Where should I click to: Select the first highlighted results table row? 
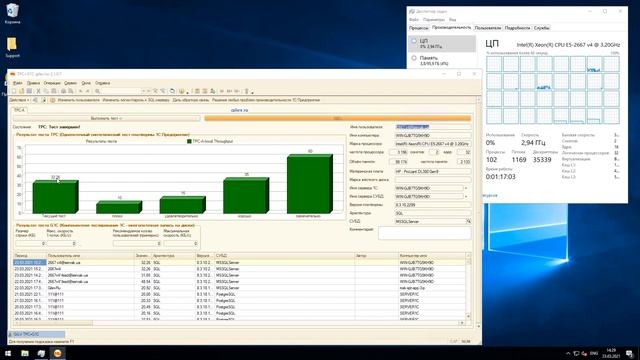point(239,262)
